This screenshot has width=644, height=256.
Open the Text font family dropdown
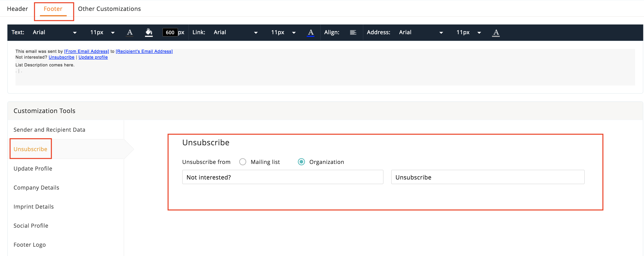click(x=54, y=32)
